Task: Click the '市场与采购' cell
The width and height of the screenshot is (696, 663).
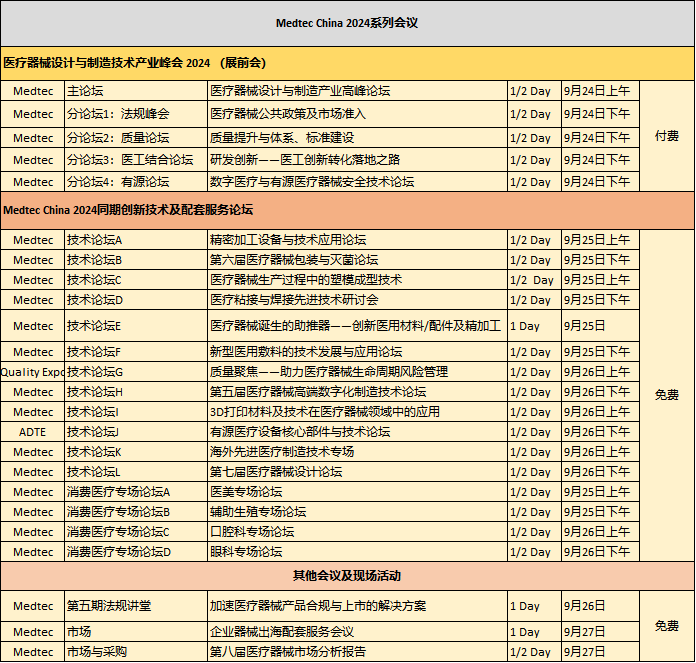Action: (136, 651)
